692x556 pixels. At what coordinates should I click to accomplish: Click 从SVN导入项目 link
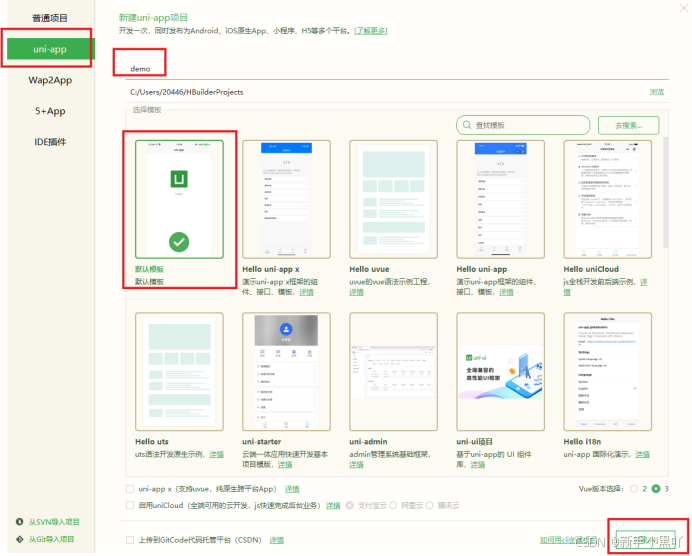[x=54, y=522]
